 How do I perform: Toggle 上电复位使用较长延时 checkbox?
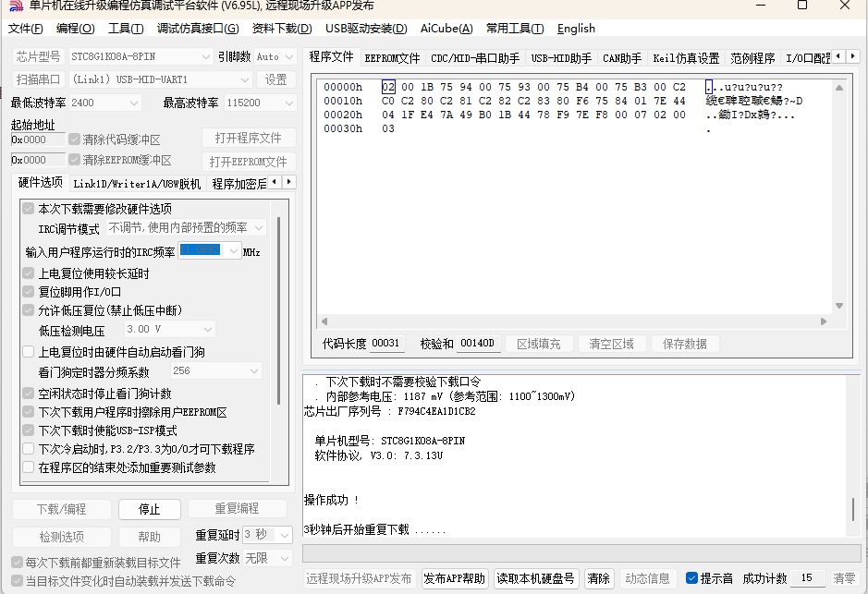(x=29, y=273)
